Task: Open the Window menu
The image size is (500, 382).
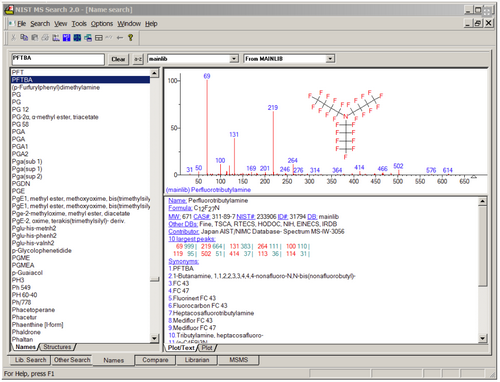Action: click(x=129, y=24)
